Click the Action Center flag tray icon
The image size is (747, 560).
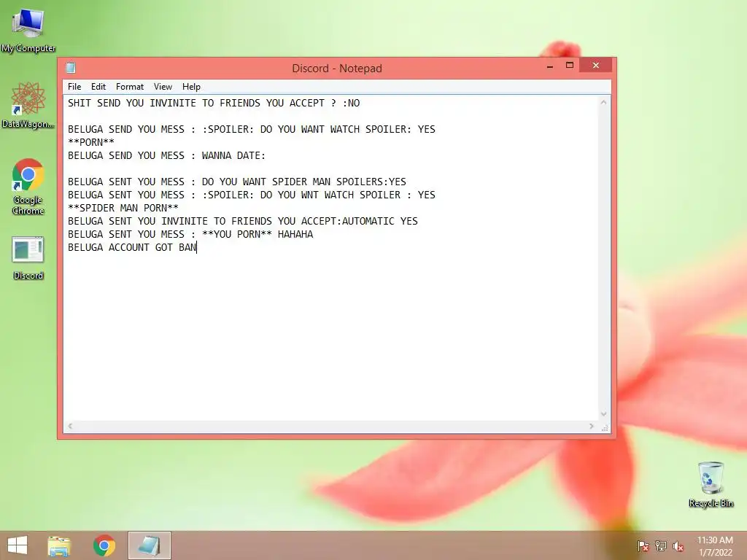click(643, 546)
